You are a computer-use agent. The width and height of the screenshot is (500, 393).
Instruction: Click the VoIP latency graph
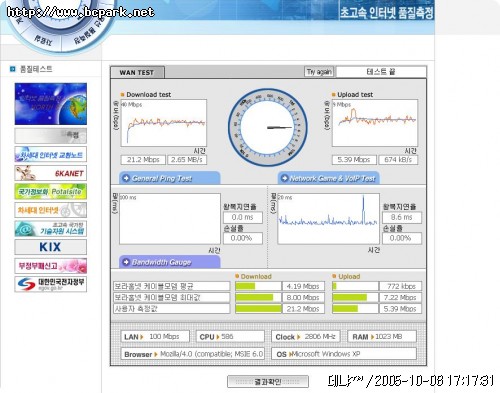(328, 219)
